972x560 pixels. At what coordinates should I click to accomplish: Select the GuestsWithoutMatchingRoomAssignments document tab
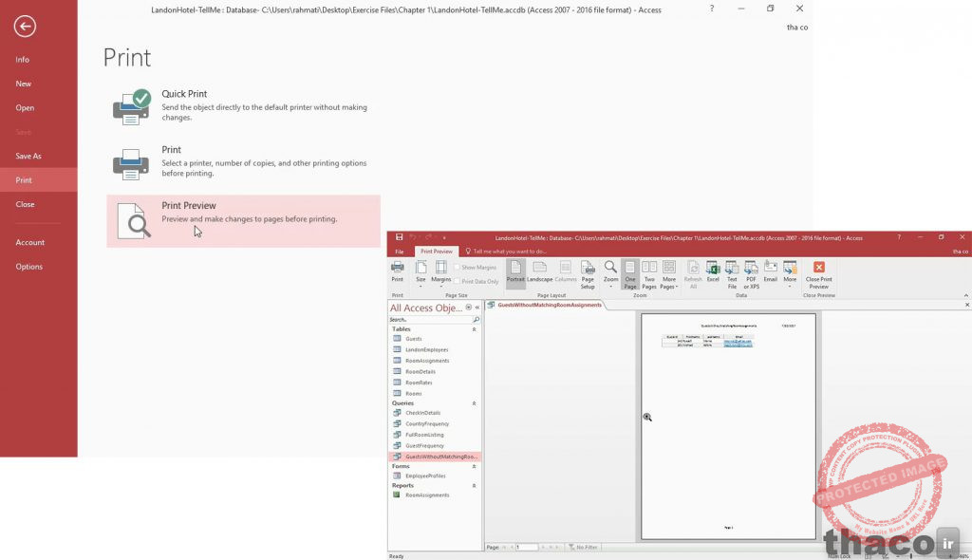(550, 305)
